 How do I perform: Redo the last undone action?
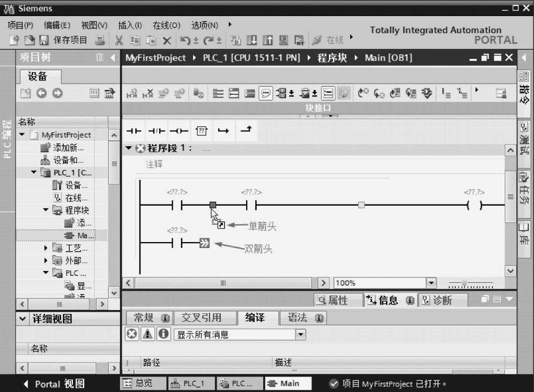coord(209,41)
